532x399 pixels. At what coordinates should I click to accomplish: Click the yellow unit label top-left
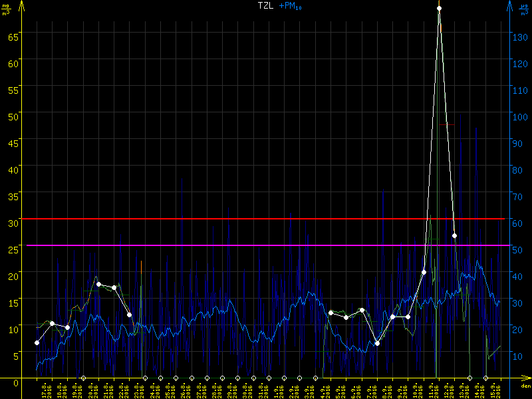point(7,9)
